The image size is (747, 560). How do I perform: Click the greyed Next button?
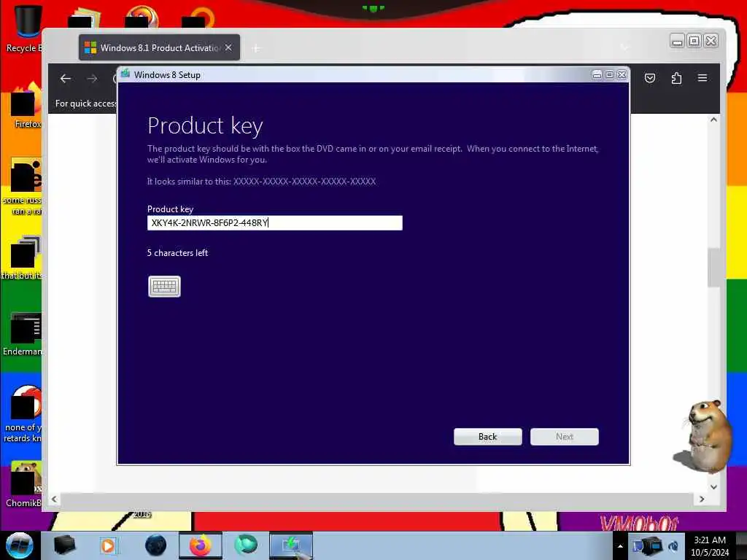565,437
